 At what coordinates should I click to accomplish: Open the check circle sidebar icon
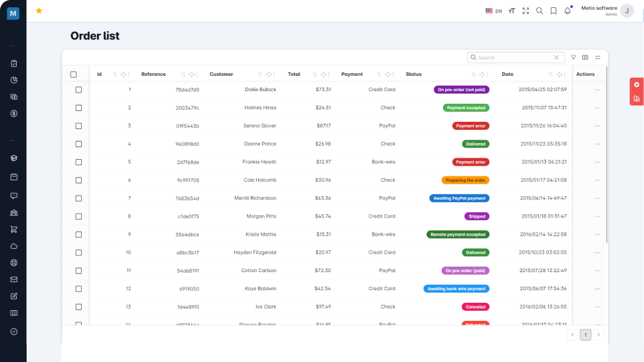(x=14, y=331)
